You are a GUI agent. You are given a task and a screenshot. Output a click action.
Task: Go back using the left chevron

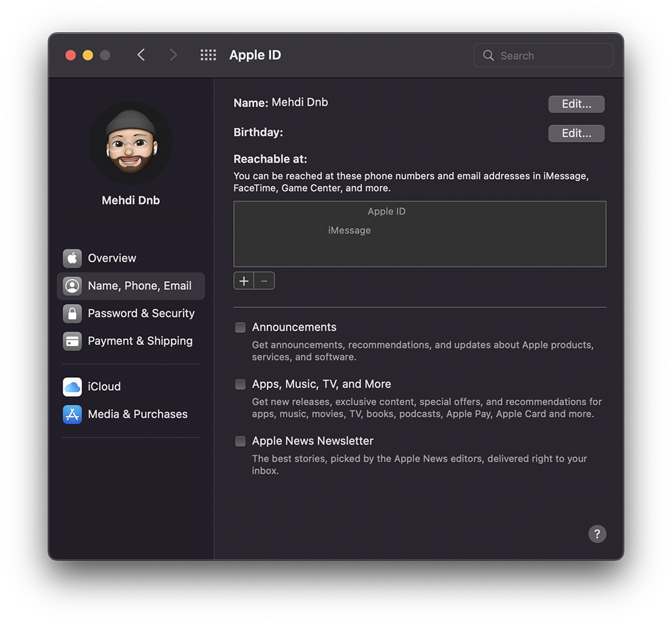point(141,55)
